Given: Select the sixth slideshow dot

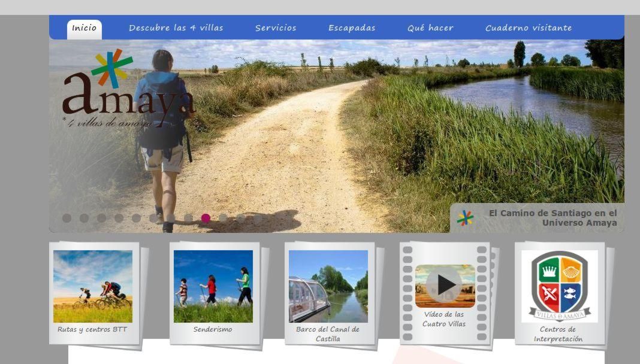Looking at the screenshot, I should 153,218.
